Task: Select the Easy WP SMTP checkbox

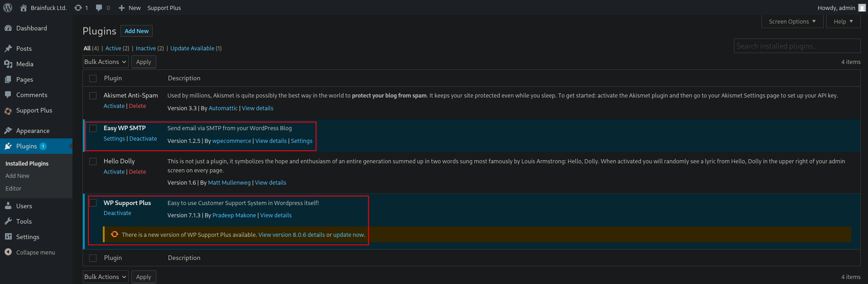Action: (x=93, y=128)
